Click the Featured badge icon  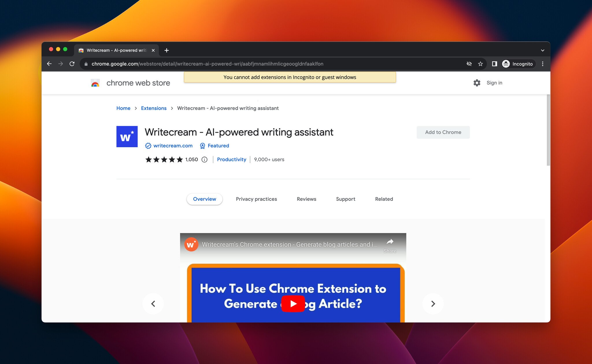pyautogui.click(x=202, y=145)
